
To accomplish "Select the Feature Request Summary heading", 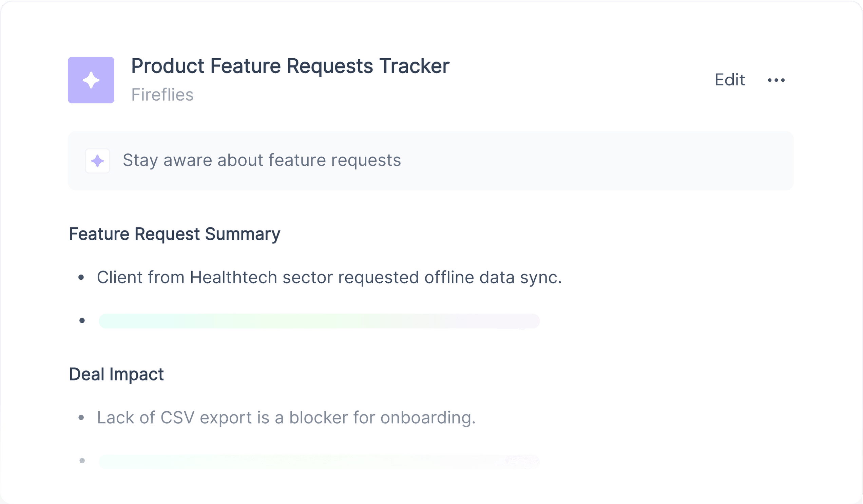I will (174, 235).
